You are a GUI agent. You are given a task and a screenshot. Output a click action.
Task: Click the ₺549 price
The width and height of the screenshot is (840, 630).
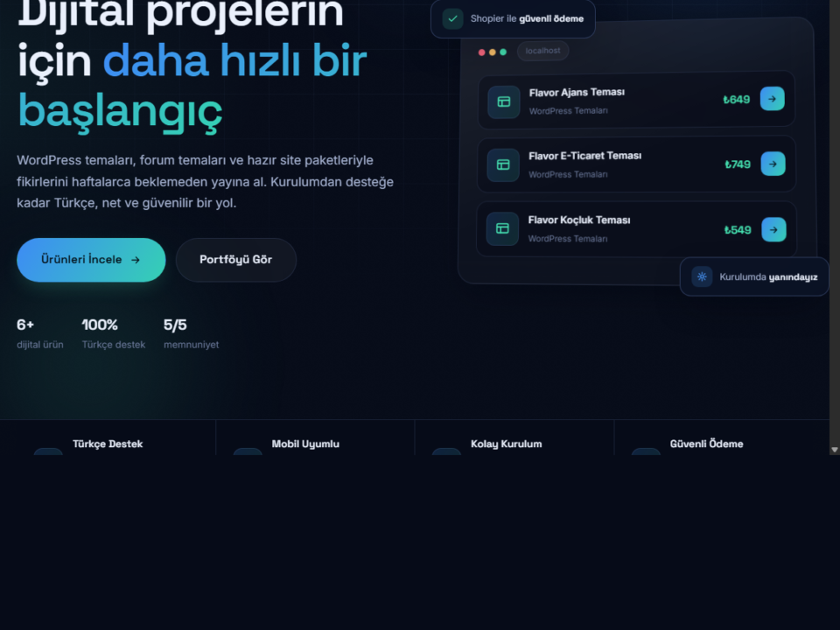738,230
